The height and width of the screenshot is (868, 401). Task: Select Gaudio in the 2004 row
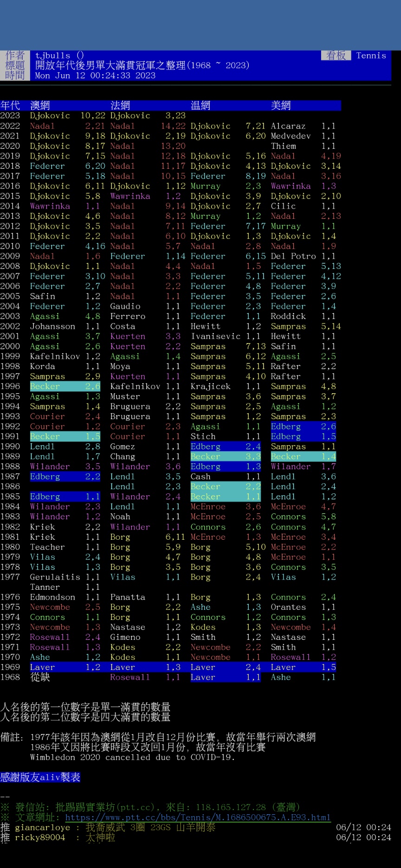point(125,306)
